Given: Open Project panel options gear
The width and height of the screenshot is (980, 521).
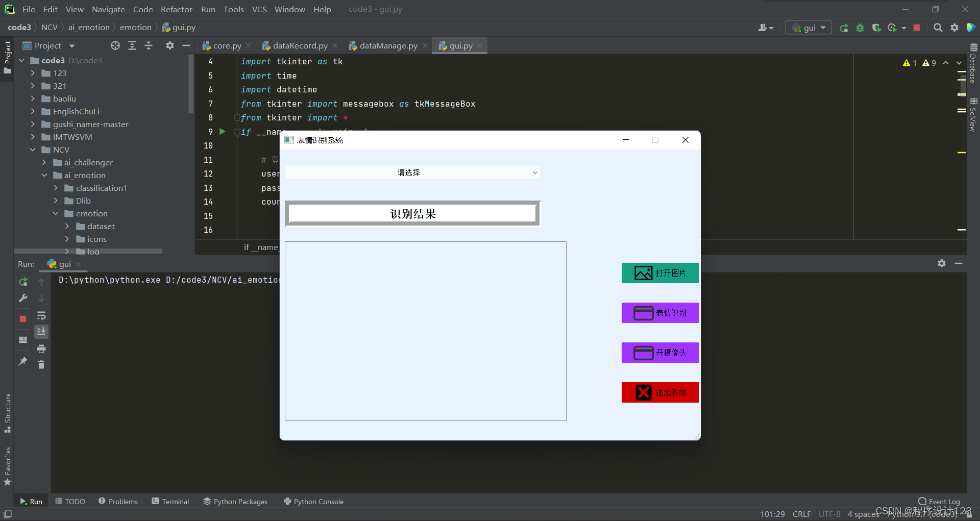Looking at the screenshot, I should click(170, 45).
